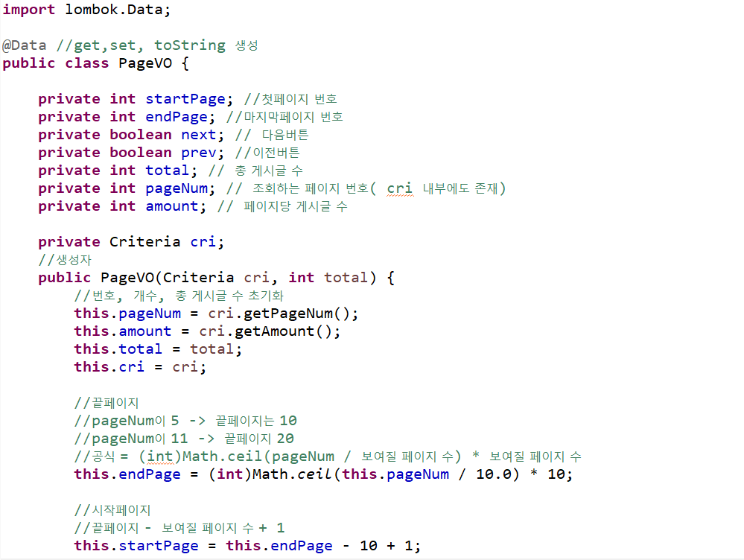Place cursor on 'startPage' field declaration

185,99
